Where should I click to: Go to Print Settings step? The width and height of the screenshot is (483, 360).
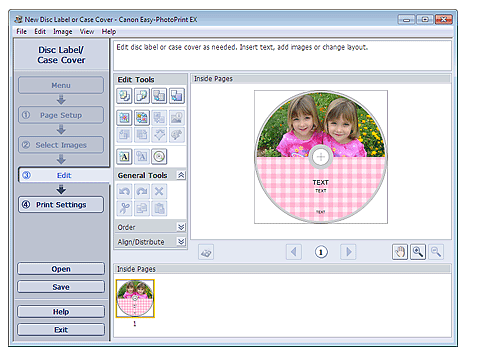pyautogui.click(x=61, y=205)
